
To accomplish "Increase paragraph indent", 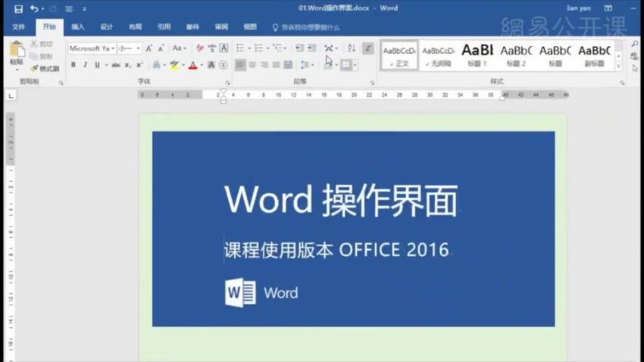I will pos(312,48).
